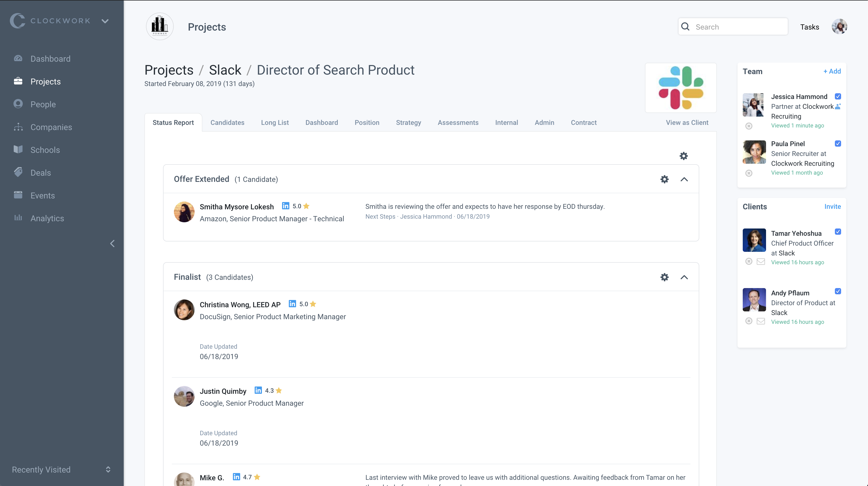
Task: Click the 'Viewed 1 minute ago' text
Action: pos(797,125)
